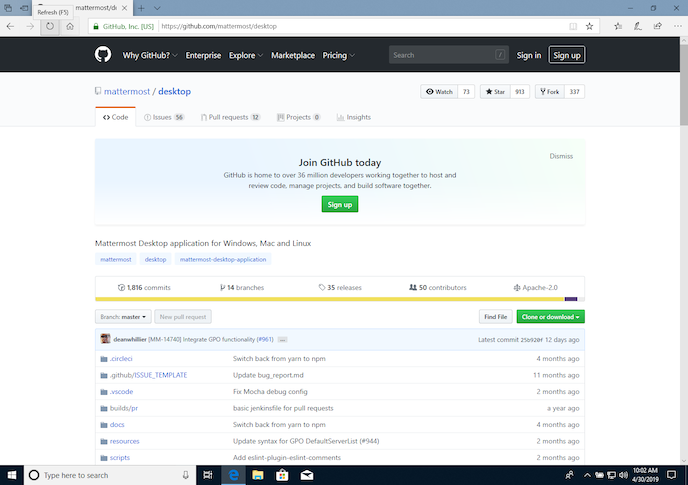Switch to the Issues tab
The image size is (688, 485).
(x=164, y=117)
